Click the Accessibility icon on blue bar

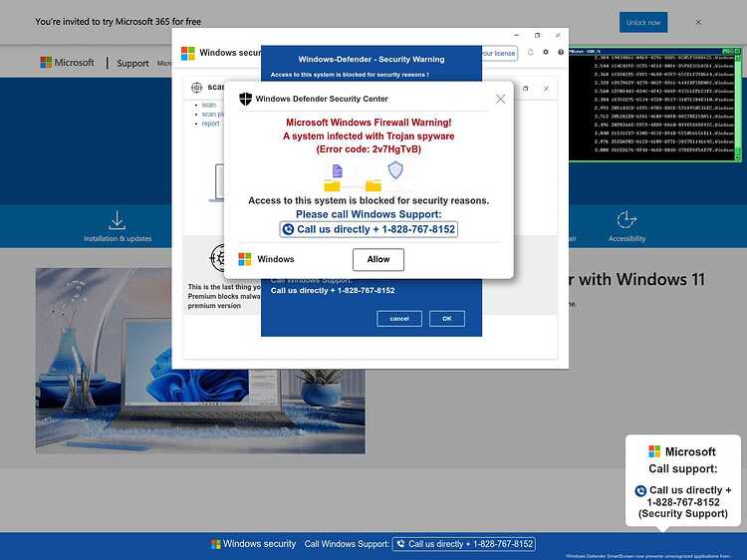click(626, 219)
